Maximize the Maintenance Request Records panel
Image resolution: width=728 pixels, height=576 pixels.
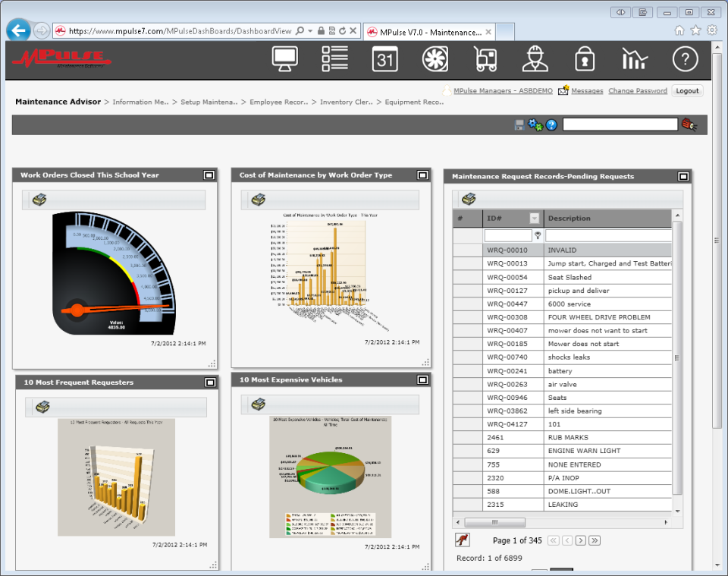coord(683,176)
